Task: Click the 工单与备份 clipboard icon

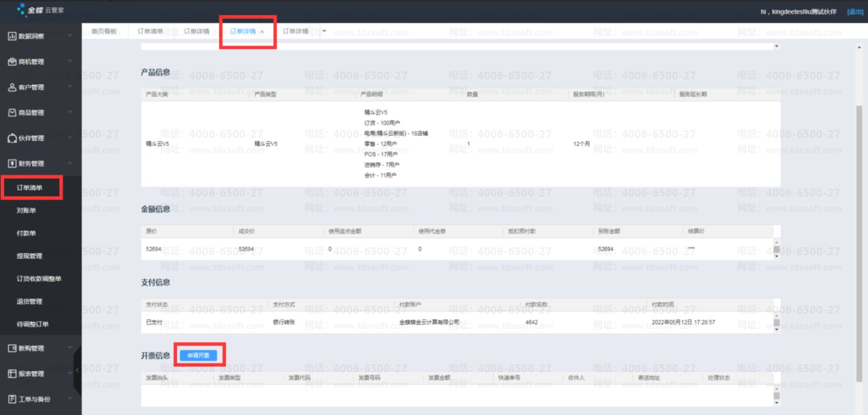Action: click(x=12, y=399)
